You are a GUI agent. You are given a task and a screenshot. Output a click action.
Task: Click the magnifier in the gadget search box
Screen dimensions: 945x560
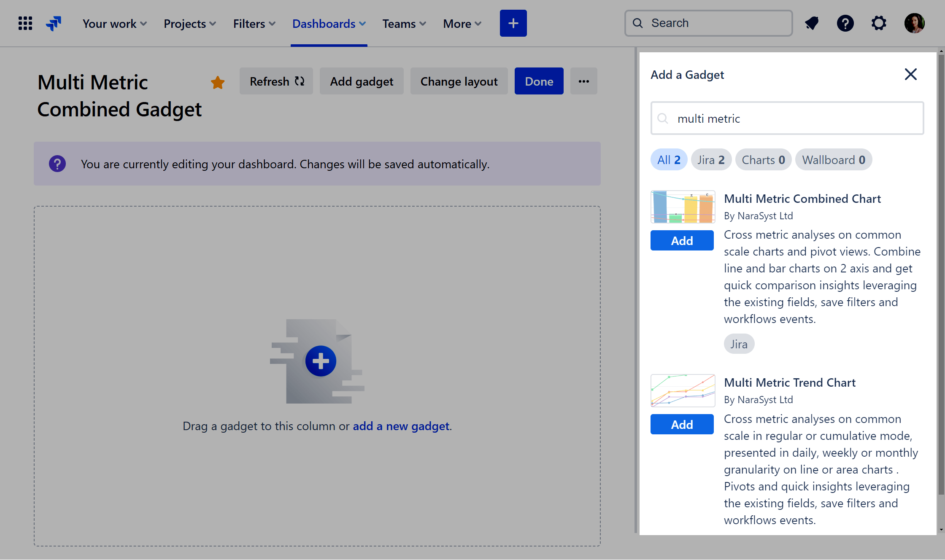[663, 118]
